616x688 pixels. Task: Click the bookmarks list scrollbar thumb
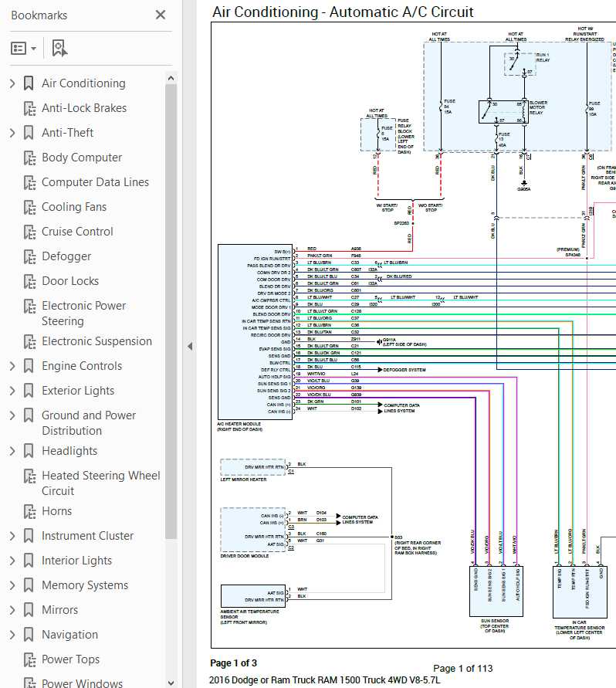click(x=171, y=311)
